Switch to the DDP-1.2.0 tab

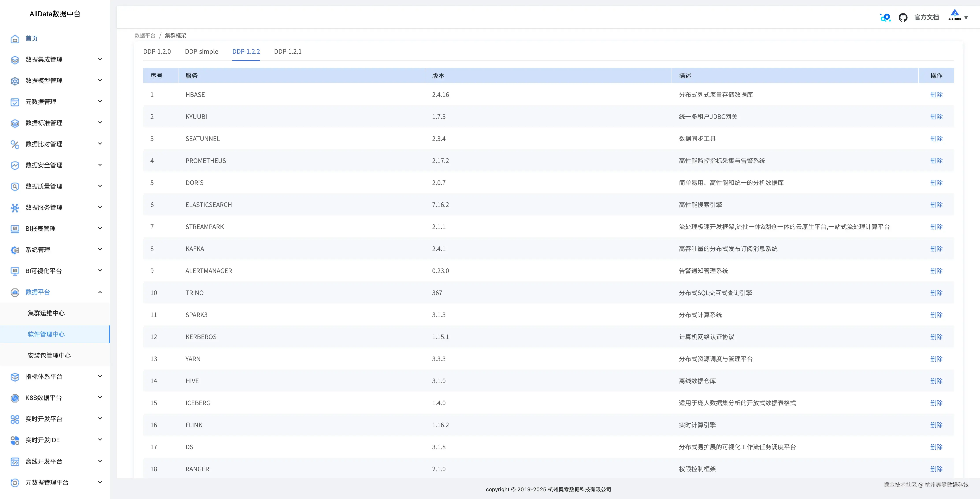click(157, 51)
